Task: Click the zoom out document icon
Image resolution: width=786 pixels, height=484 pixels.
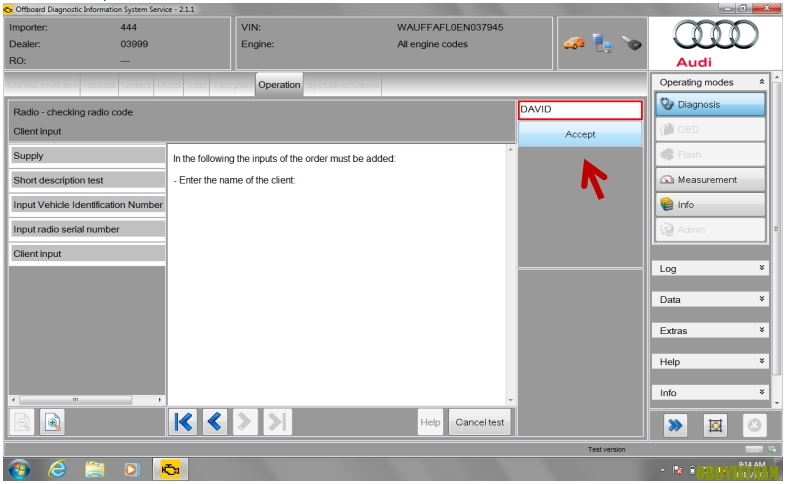Action: point(22,422)
